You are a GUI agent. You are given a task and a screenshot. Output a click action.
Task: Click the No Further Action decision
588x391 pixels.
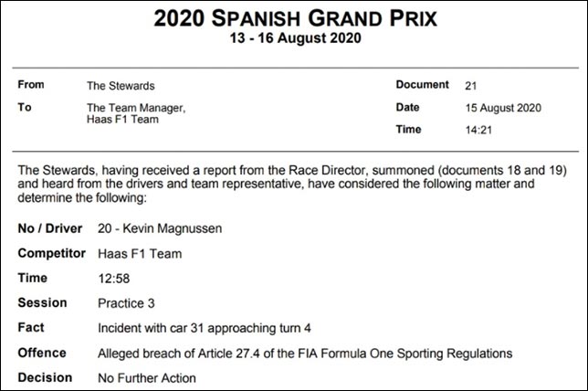click(x=146, y=377)
